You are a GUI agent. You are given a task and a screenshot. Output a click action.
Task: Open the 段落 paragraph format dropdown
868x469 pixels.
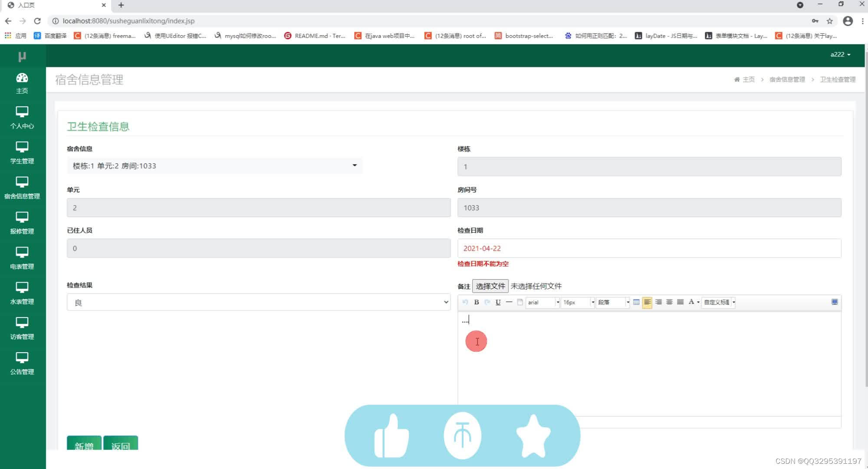pyautogui.click(x=613, y=302)
